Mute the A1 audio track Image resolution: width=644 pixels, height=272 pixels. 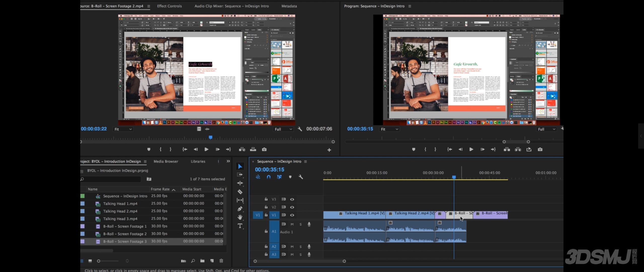coord(292,224)
